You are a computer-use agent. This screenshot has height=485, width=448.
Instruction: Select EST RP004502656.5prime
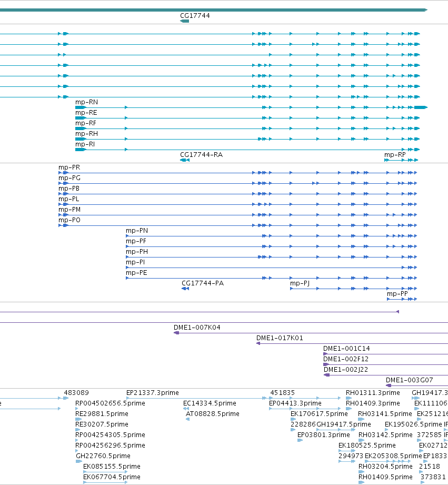coord(110,403)
